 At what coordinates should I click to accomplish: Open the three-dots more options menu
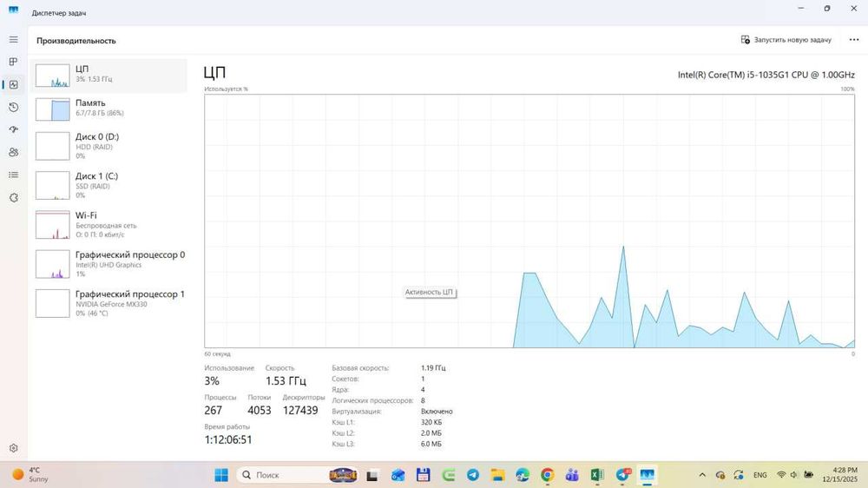tap(853, 40)
